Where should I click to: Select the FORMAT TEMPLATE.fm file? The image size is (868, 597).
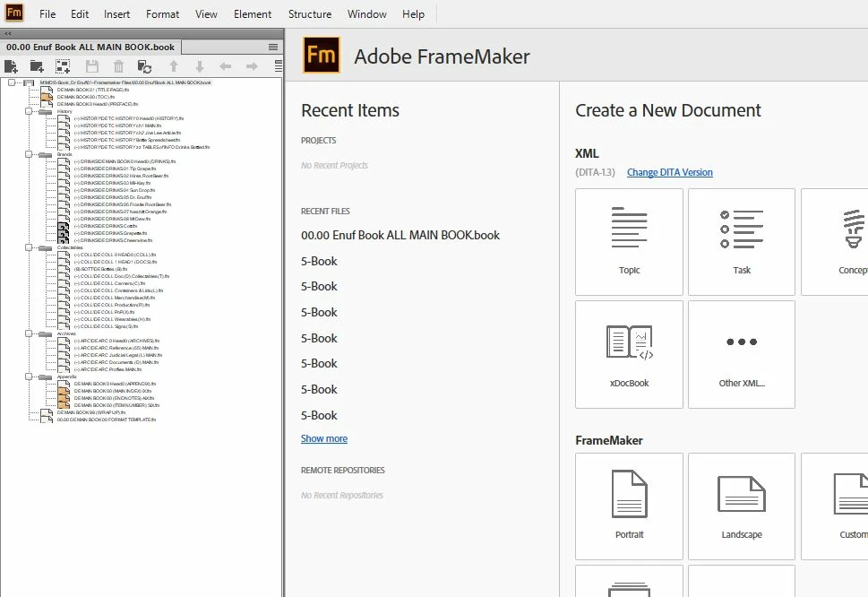[x=107, y=420]
